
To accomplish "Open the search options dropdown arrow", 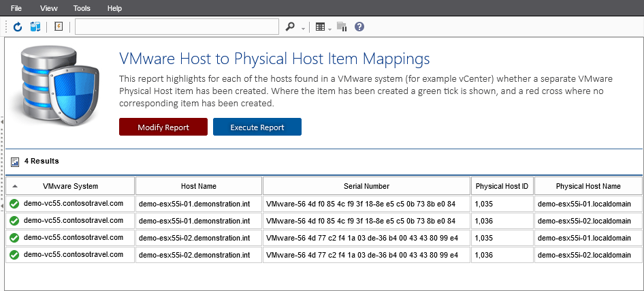I will pos(303,28).
